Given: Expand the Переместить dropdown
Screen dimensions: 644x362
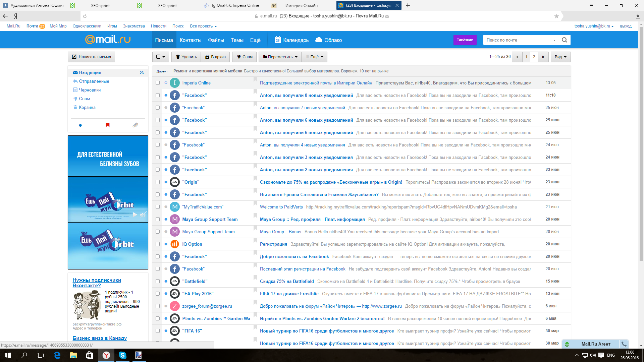Looking at the screenshot, I should pos(280,57).
